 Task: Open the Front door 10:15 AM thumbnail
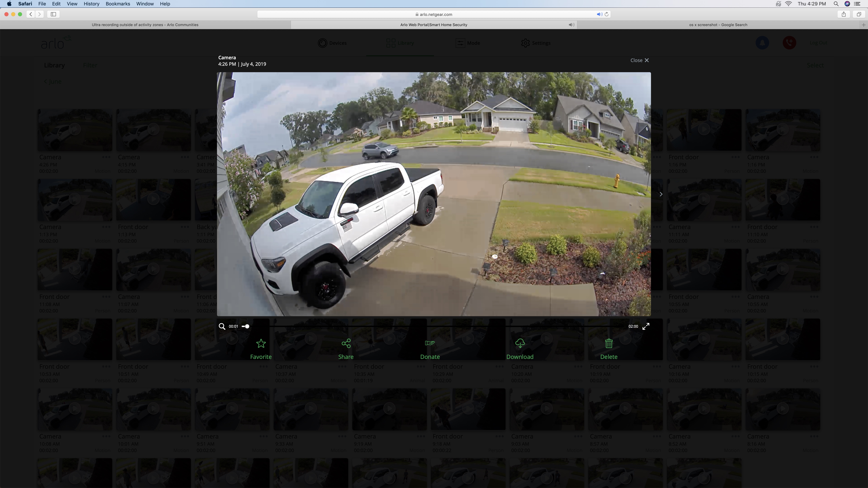783,339
